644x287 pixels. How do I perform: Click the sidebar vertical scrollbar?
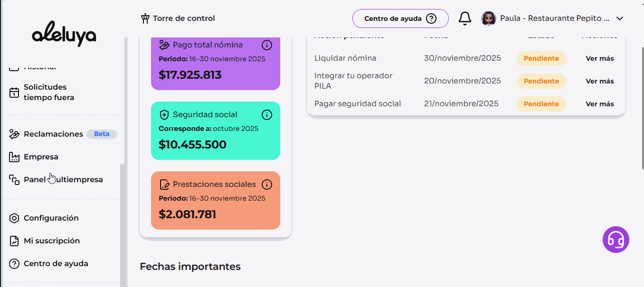point(123,223)
